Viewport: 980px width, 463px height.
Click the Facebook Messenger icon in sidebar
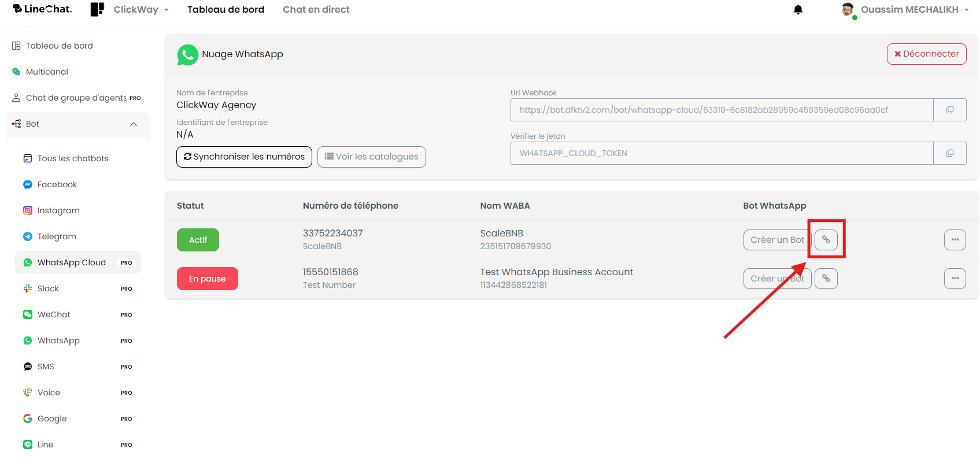28,184
